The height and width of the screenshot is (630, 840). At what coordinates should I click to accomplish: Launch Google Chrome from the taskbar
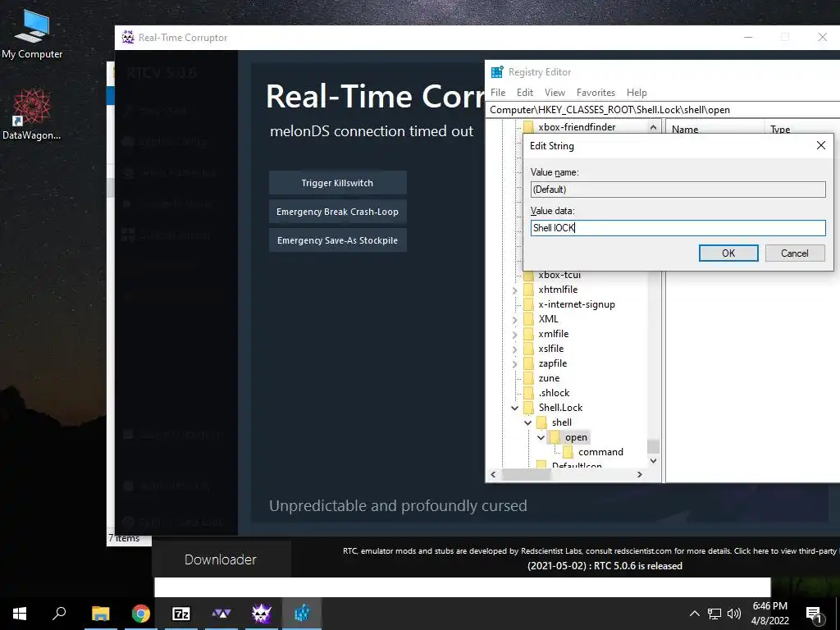(x=141, y=614)
